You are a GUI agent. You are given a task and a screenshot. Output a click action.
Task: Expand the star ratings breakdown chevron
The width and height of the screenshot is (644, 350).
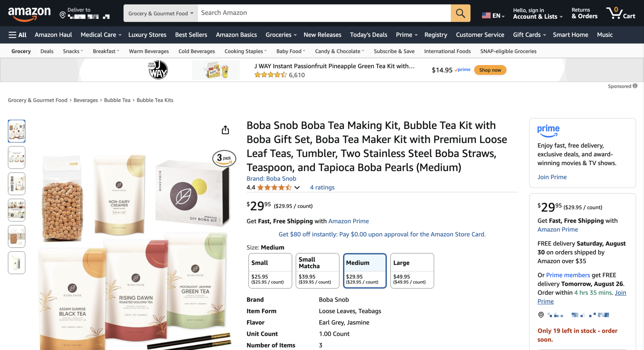pos(297,187)
